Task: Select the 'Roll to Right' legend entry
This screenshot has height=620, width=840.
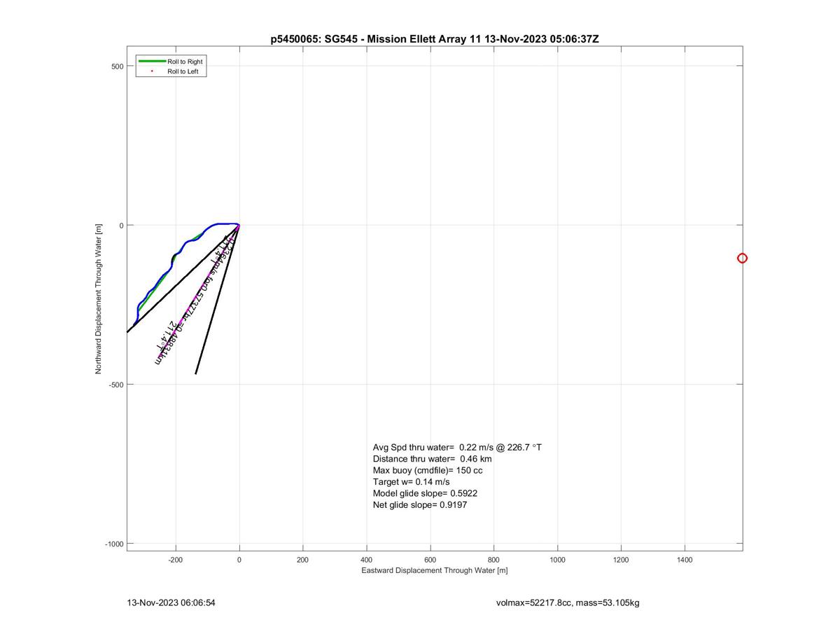Action: pos(185,62)
